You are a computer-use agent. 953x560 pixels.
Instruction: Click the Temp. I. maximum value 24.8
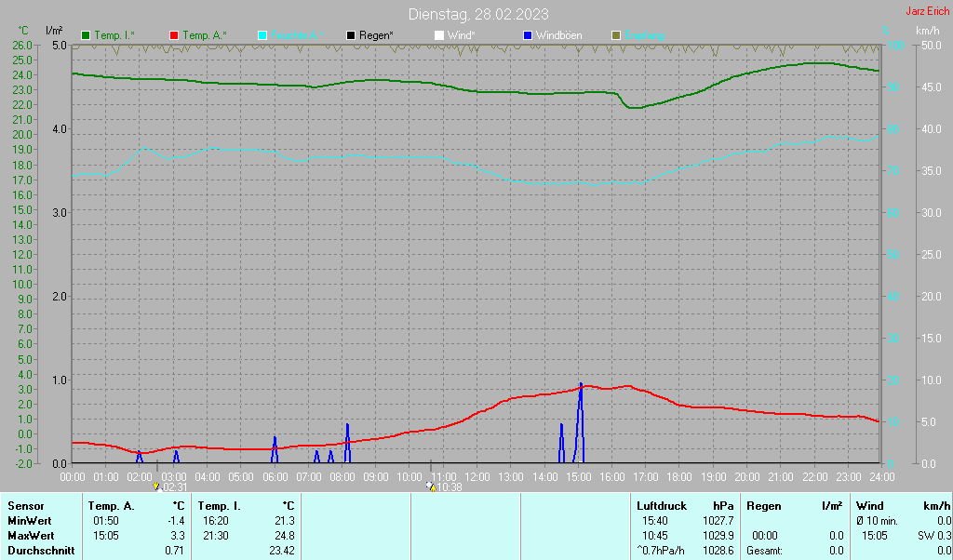pyautogui.click(x=285, y=536)
